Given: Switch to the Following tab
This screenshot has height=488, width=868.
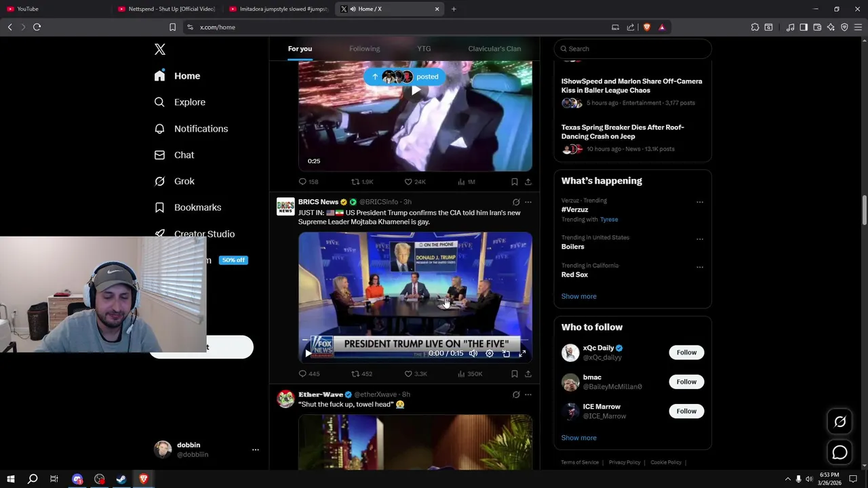Looking at the screenshot, I should pos(365,49).
